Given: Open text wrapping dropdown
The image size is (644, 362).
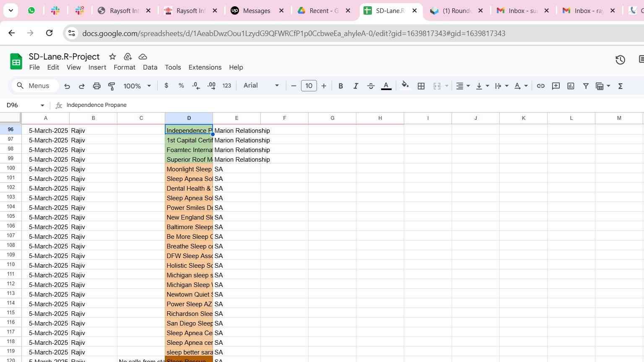Looking at the screenshot, I should 502,86.
